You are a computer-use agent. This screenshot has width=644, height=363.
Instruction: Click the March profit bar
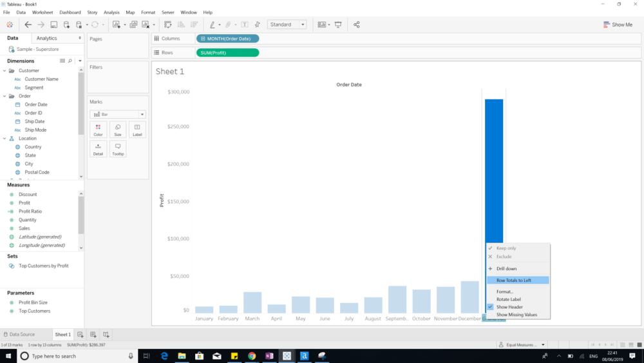pyautogui.click(x=252, y=302)
